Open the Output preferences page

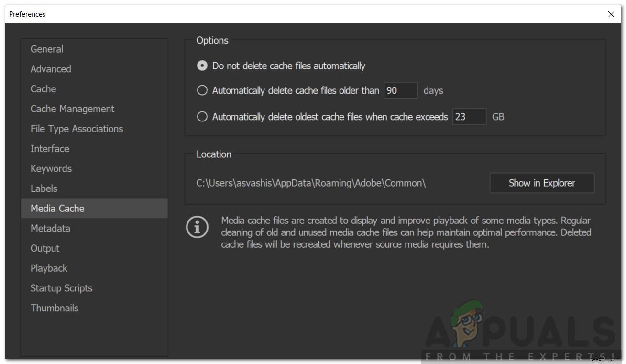[44, 248]
